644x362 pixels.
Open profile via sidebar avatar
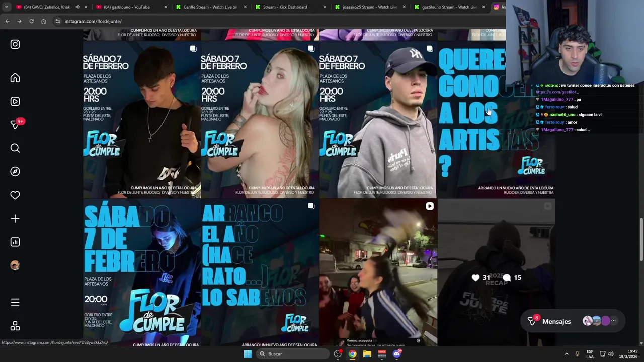coord(15,265)
